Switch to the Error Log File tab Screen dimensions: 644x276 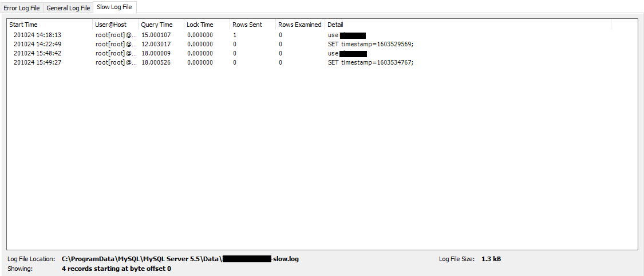22,8
